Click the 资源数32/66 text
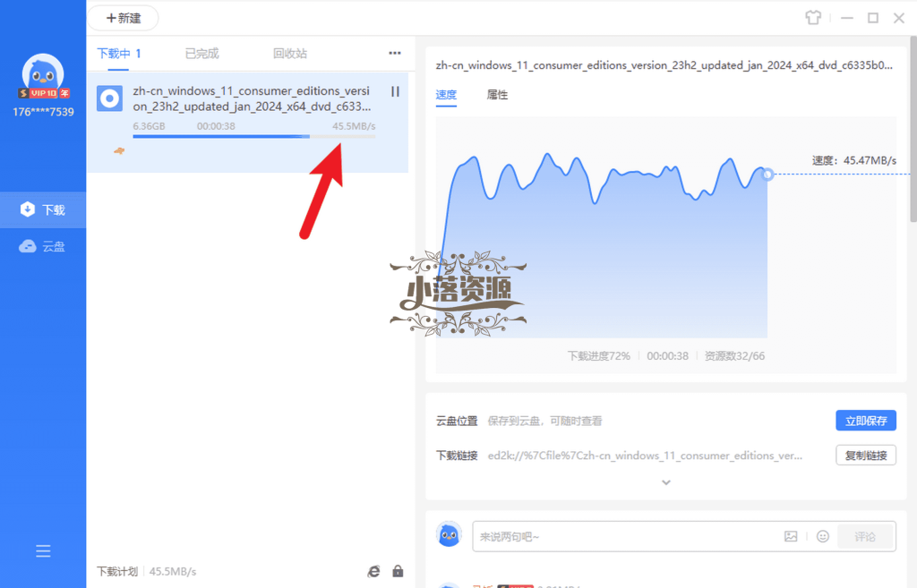 click(734, 356)
